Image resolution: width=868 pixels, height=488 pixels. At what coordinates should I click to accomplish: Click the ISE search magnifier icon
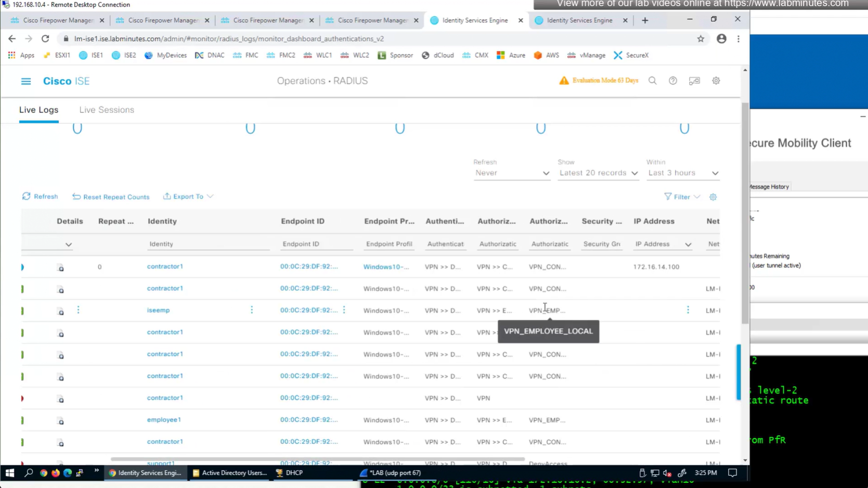(x=652, y=81)
